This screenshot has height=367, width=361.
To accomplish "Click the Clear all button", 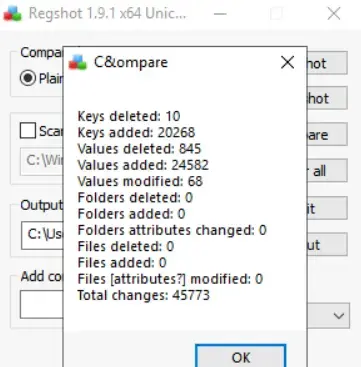I will [x=327, y=171].
